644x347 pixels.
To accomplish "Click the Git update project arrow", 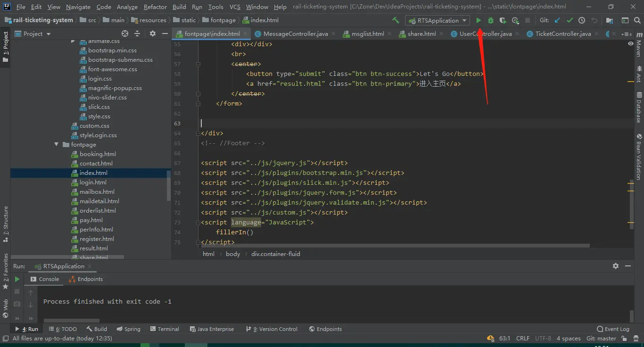I will 558,20.
